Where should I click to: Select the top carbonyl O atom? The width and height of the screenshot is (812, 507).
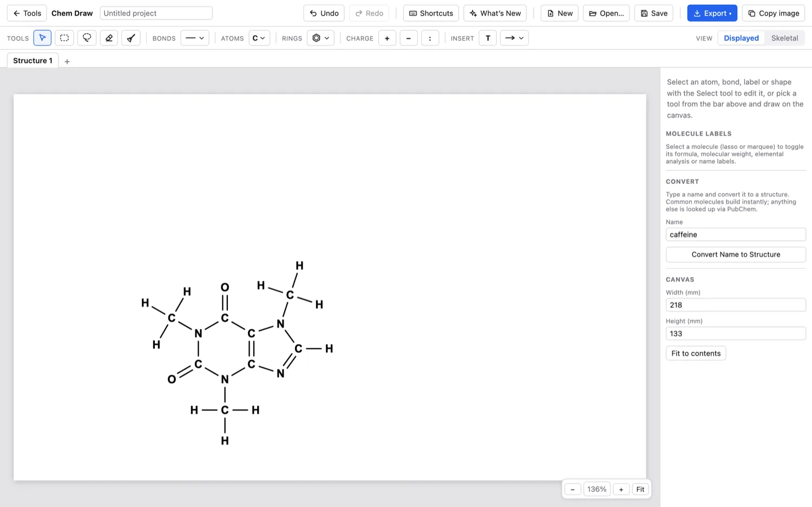[225, 287]
